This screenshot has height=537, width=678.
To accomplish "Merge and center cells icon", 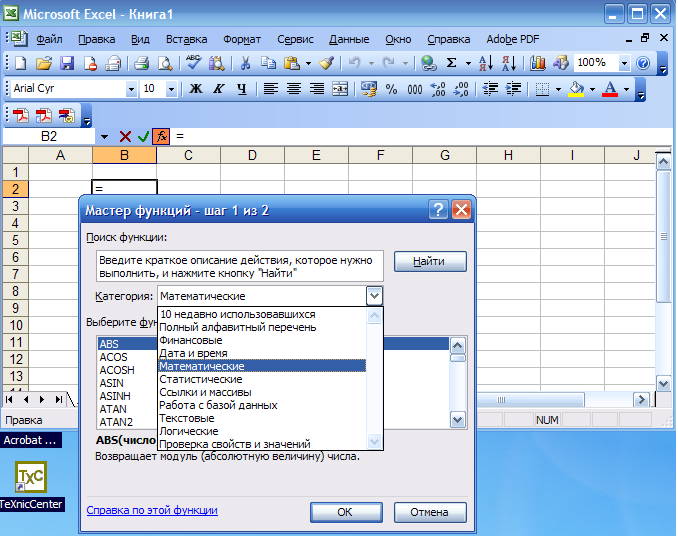I will [x=340, y=89].
